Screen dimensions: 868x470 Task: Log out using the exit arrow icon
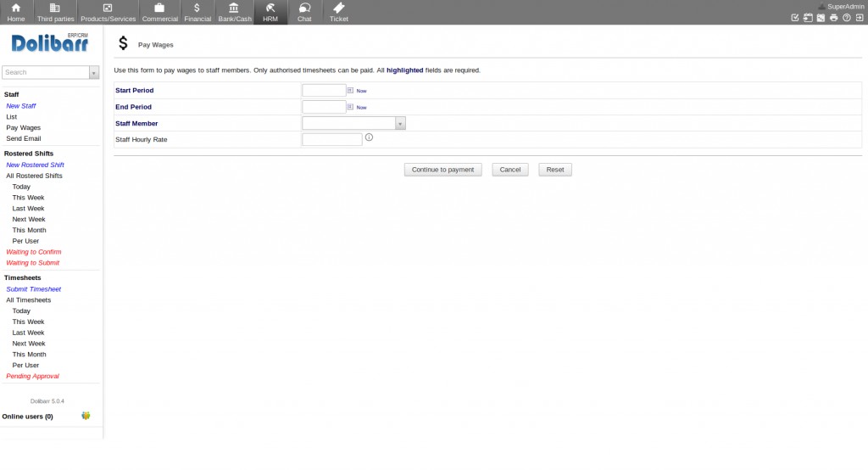point(860,18)
